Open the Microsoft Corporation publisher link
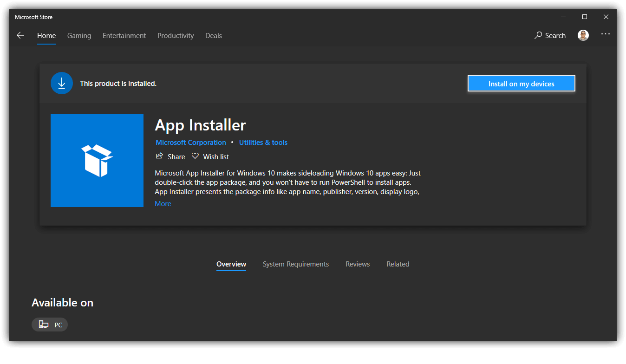This screenshot has width=626, height=364. pos(191,143)
